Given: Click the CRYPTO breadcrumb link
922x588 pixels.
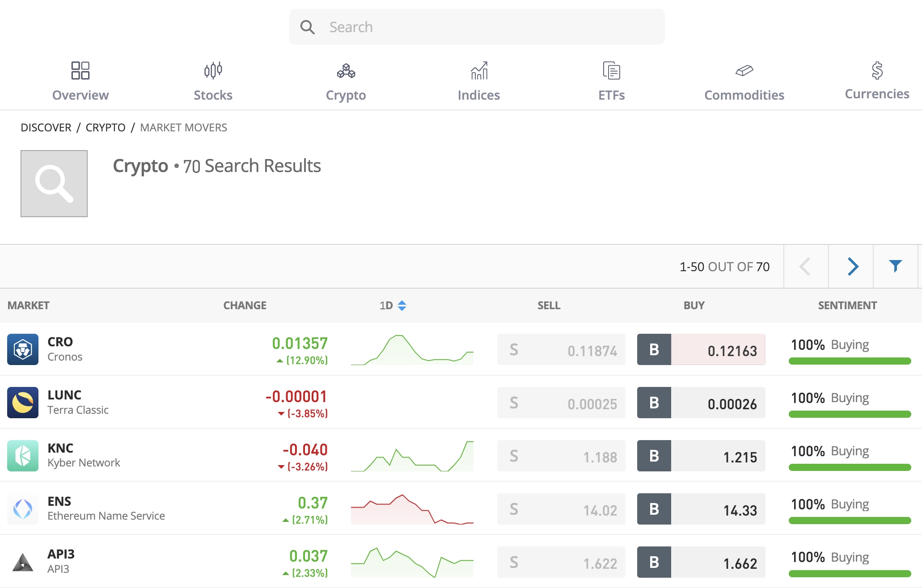Looking at the screenshot, I should pyautogui.click(x=106, y=128).
